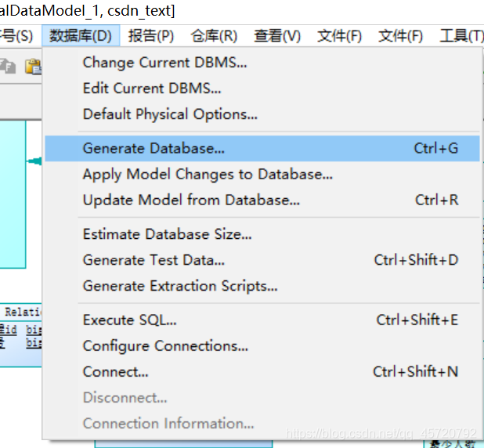Select the Connect... menu entry
Image resolution: width=484 pixels, height=448 pixels.
tap(262, 372)
